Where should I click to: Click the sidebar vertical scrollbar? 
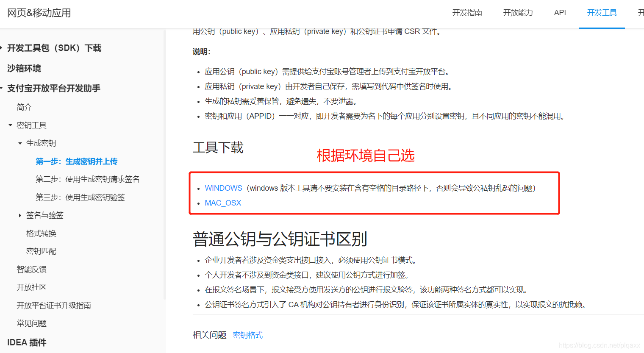click(x=164, y=165)
